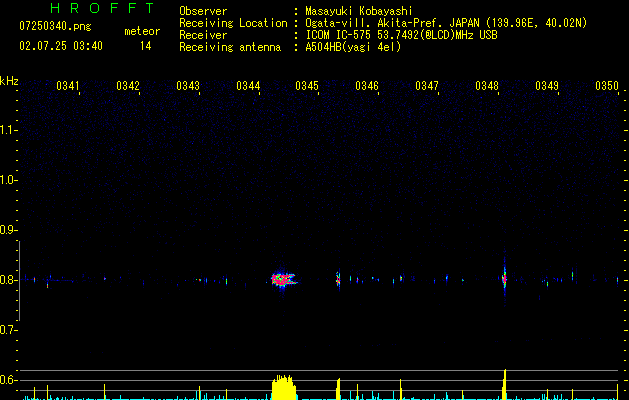Click time marker 0349

(547, 85)
